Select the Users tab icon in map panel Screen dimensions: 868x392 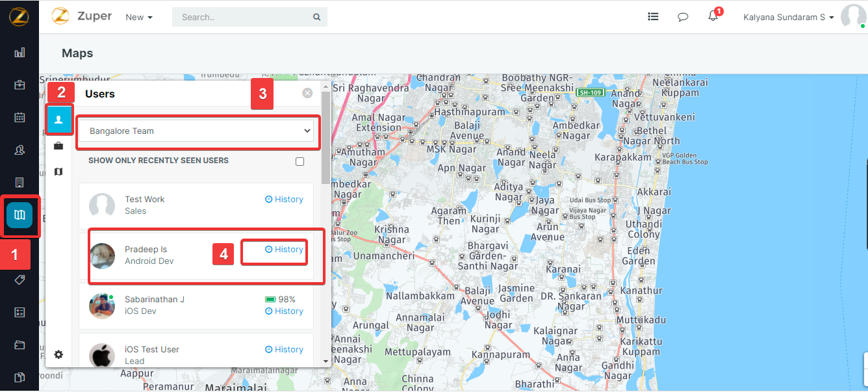click(x=58, y=119)
